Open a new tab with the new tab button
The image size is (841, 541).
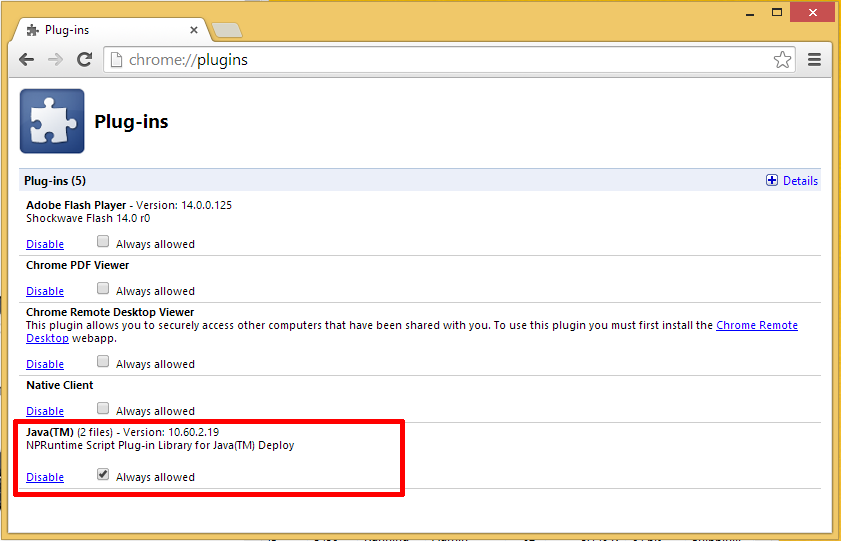[227, 31]
